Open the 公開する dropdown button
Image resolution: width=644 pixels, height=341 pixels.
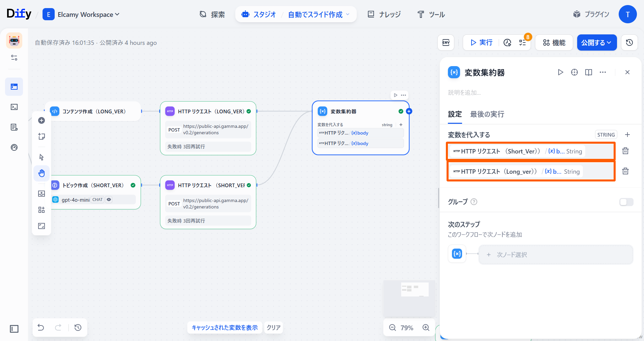click(596, 42)
